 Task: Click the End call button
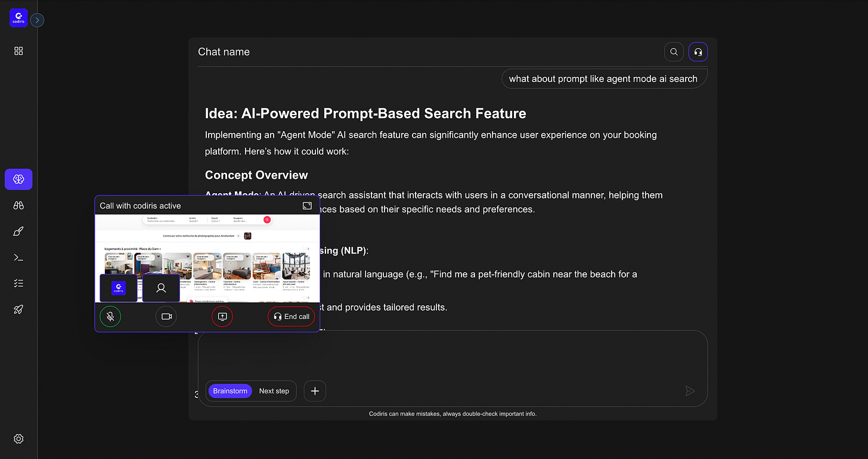[x=292, y=317]
